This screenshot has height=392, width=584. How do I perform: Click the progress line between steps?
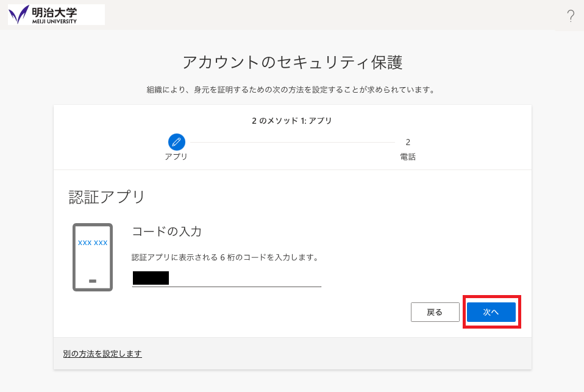pos(293,142)
